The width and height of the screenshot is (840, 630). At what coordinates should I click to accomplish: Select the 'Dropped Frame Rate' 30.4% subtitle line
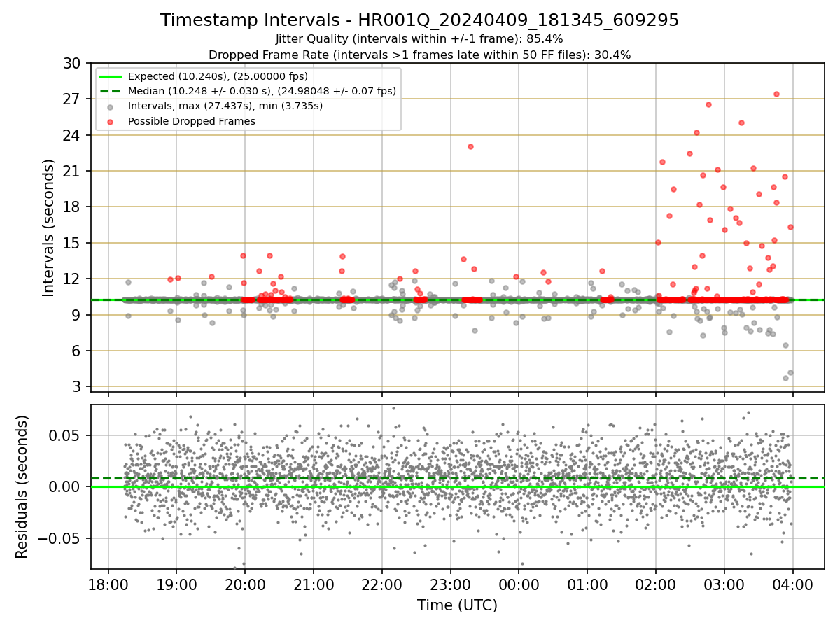point(419,55)
